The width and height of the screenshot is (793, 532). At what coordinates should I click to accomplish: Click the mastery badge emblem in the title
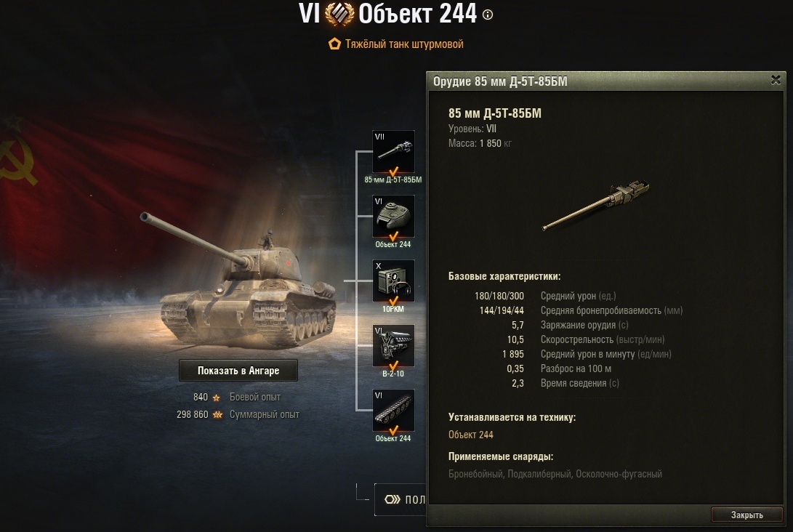[339, 14]
